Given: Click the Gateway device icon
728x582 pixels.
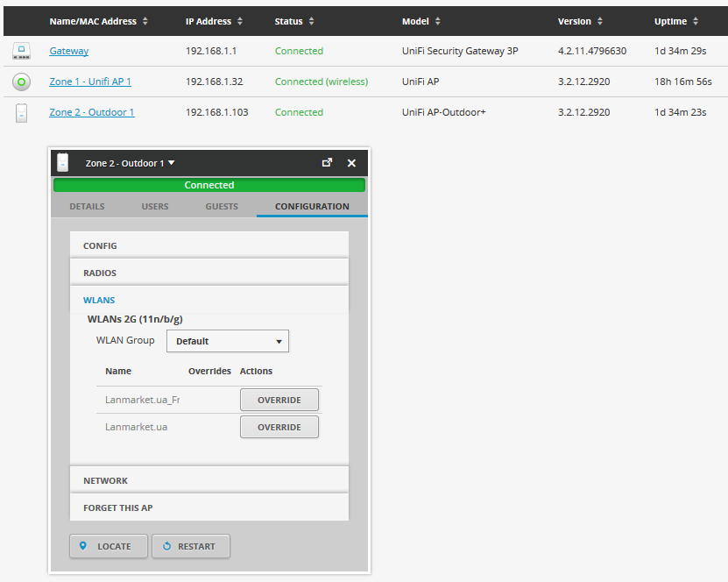Looking at the screenshot, I should 22,51.
